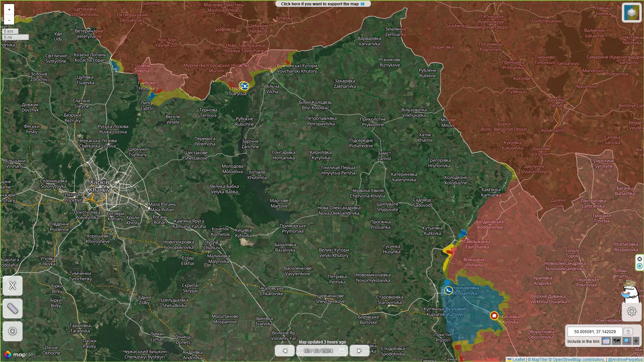Advance to the next day's map
Viewport: 644px width, 362px height.
[359, 351]
